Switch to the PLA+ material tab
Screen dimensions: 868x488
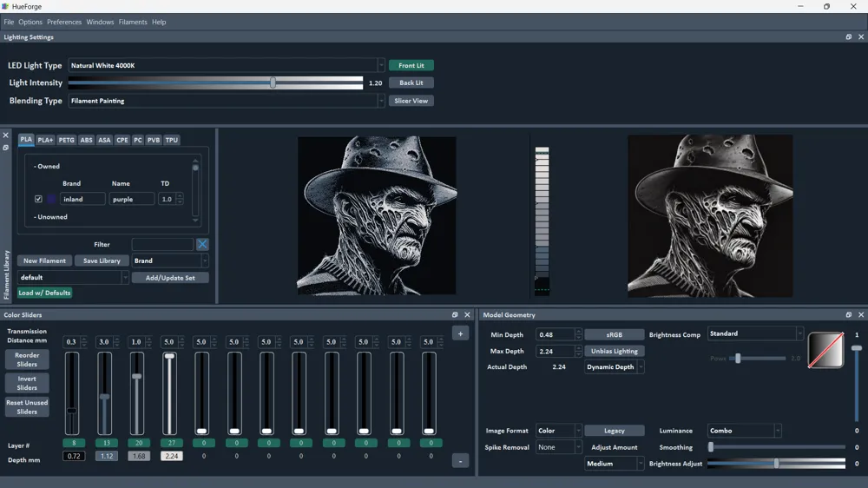coord(45,140)
